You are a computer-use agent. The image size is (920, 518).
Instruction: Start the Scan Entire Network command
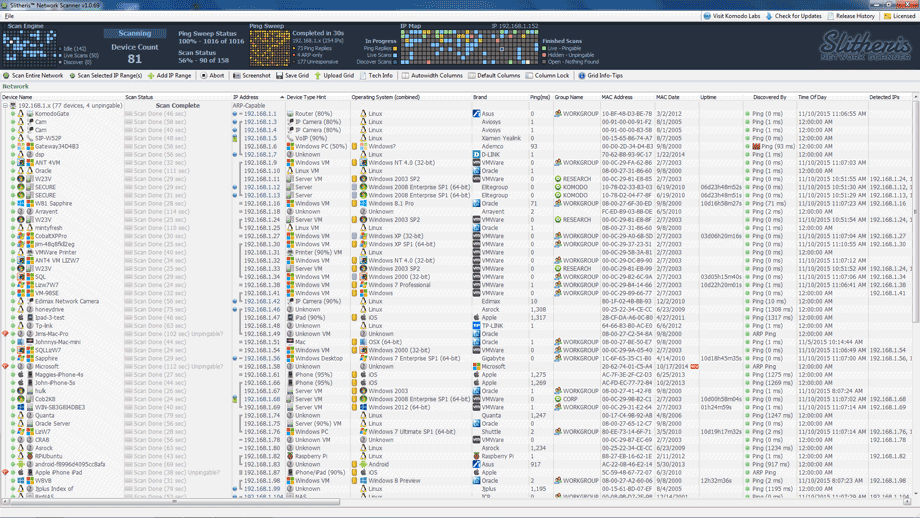[33, 76]
